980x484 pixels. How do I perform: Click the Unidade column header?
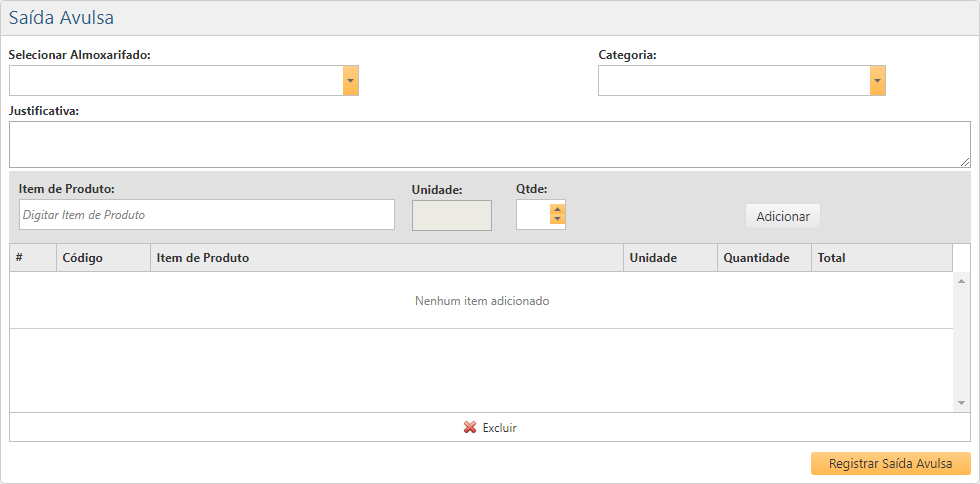(x=670, y=258)
